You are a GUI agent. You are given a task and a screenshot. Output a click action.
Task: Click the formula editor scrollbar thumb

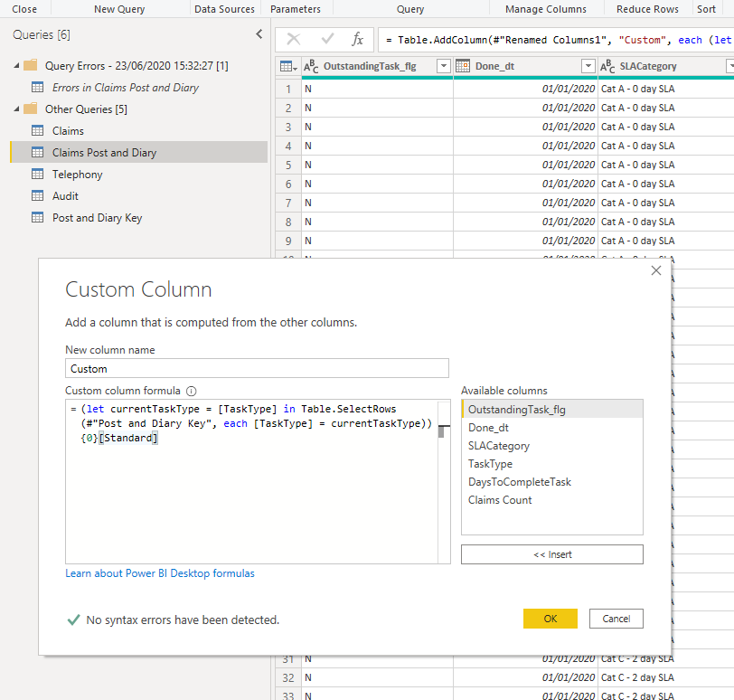tap(441, 430)
